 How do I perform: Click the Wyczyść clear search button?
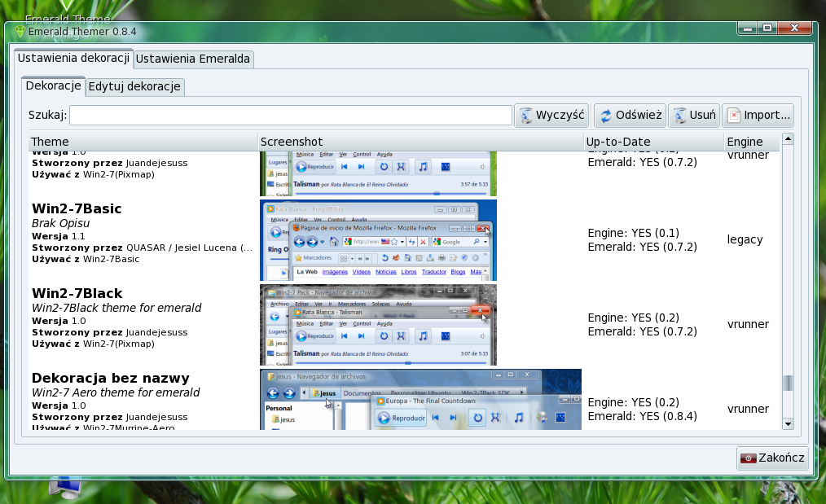[551, 116]
